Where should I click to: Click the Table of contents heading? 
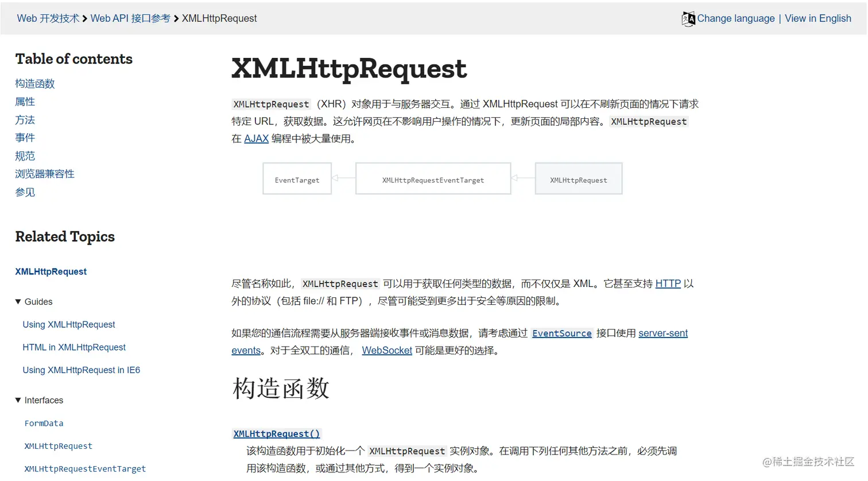tap(74, 59)
